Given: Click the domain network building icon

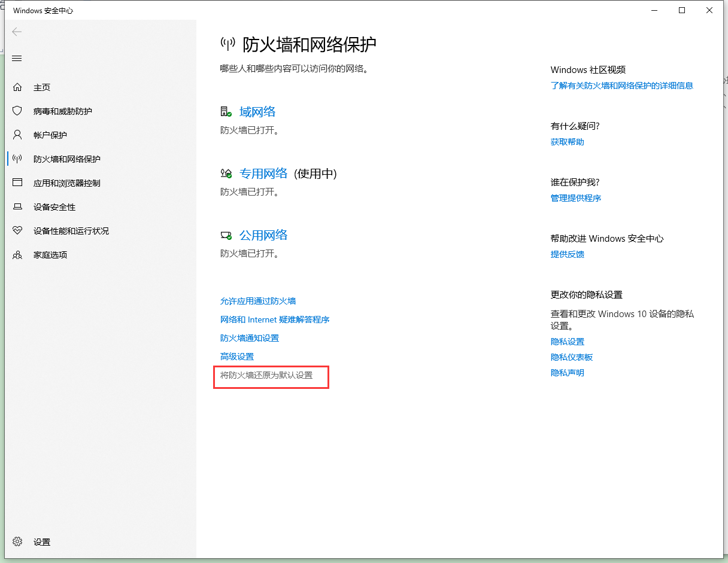Looking at the screenshot, I should [x=226, y=111].
